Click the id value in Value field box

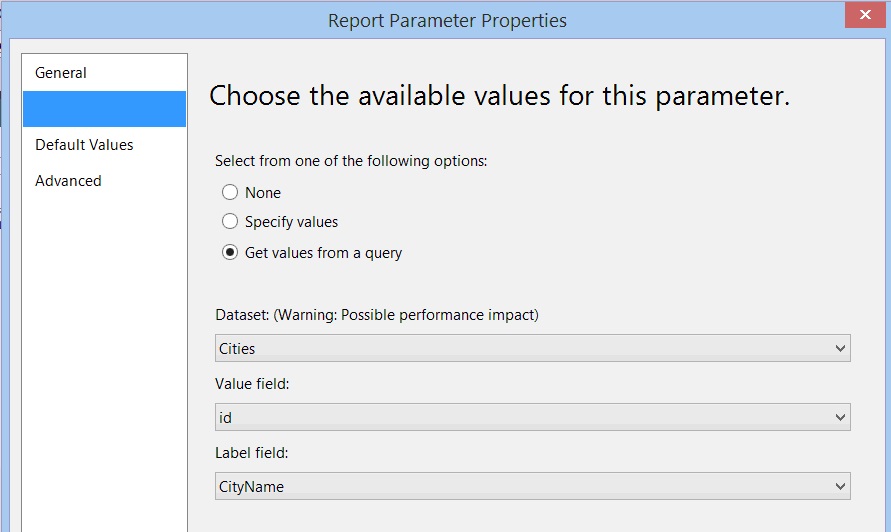tap(226, 418)
